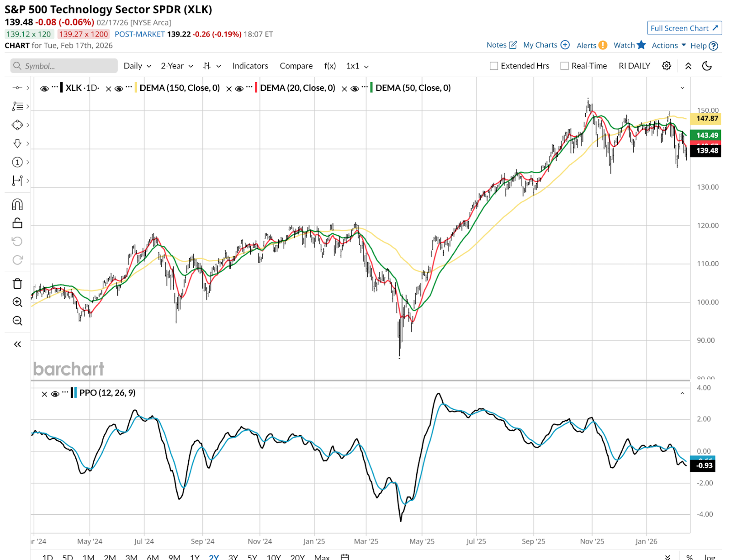This screenshot has width=731, height=560.
Task: Click the lock drawings icon
Action: (x=17, y=223)
